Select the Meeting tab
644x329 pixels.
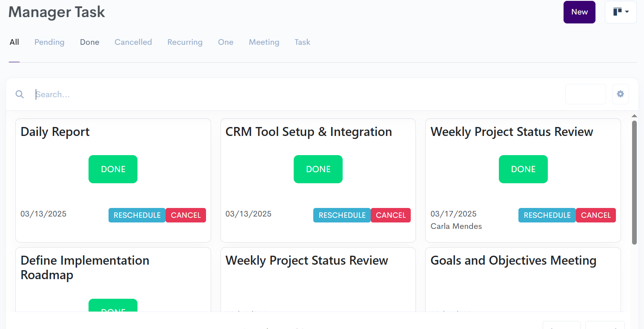pyautogui.click(x=264, y=42)
